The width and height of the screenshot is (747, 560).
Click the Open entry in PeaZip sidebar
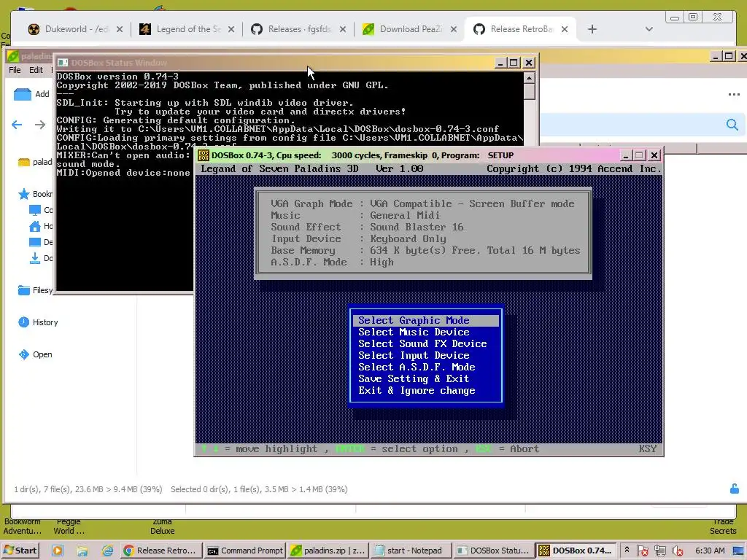(x=35, y=354)
